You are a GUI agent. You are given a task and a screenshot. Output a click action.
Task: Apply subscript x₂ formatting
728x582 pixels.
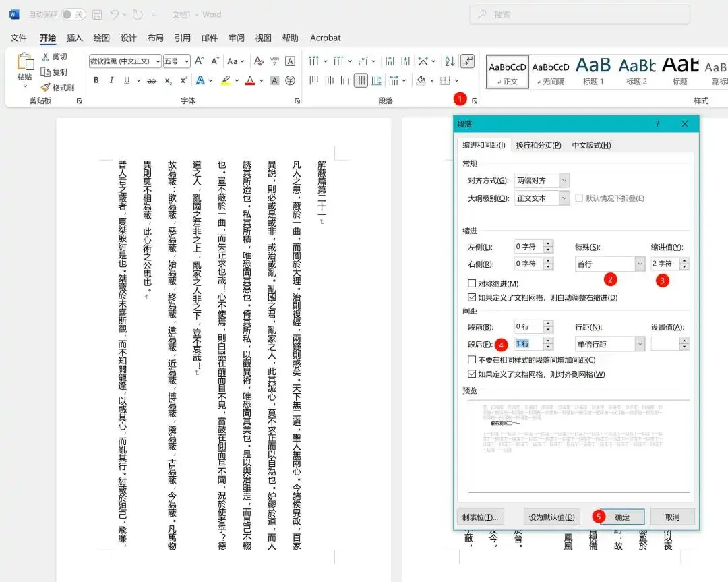coord(168,80)
